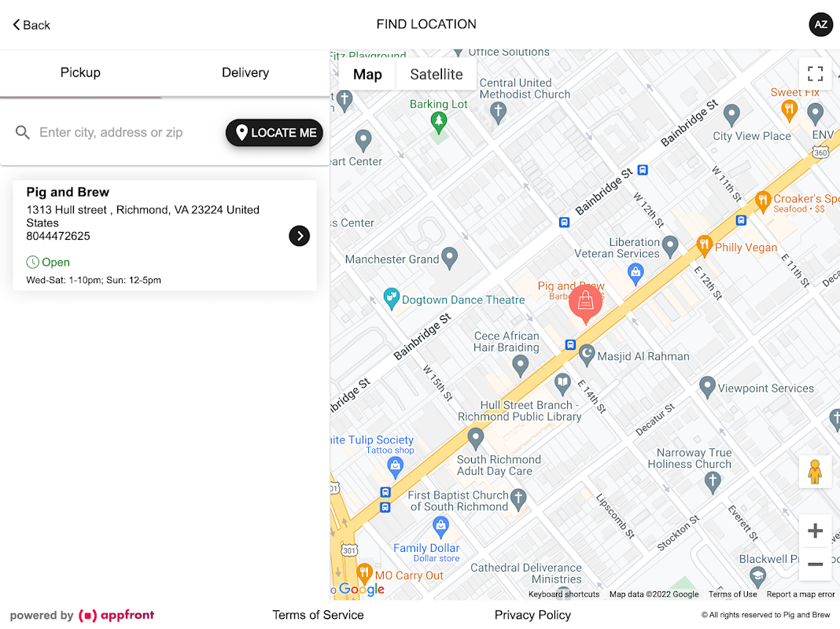The image size is (840, 629).
Task: Click the Manchester Grand pin
Action: [449, 259]
